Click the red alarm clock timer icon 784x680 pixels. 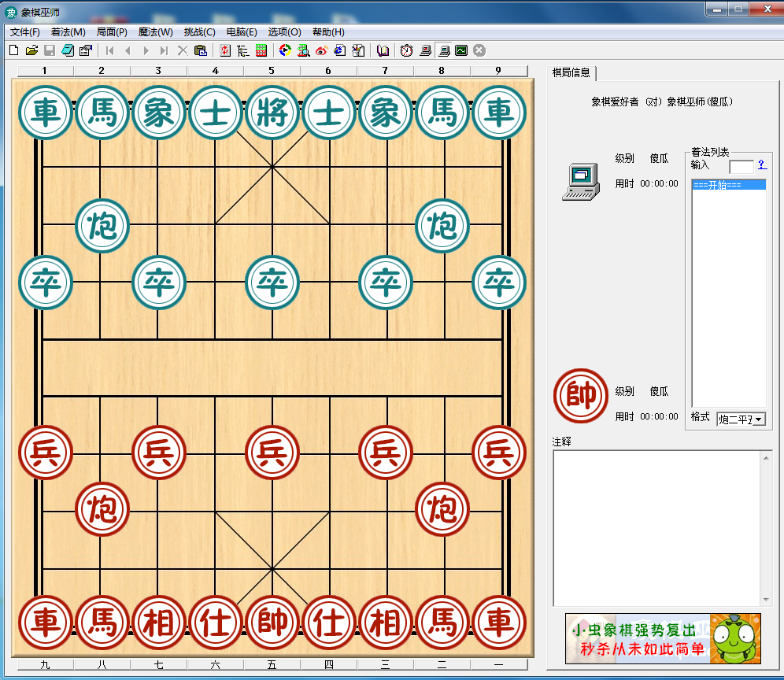(406, 50)
